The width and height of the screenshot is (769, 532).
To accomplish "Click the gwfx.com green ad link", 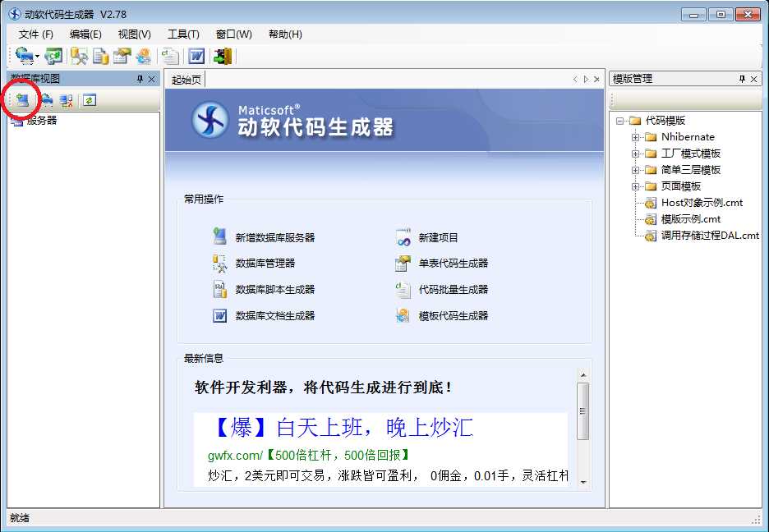I will (x=309, y=456).
